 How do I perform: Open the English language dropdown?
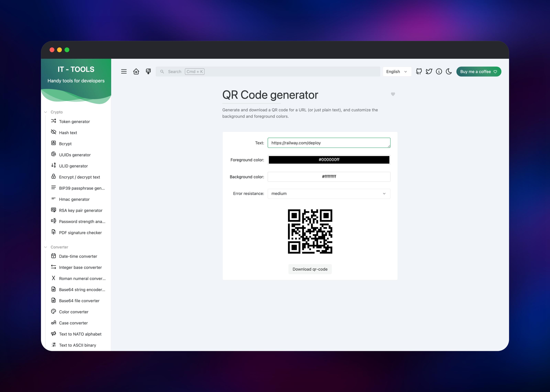pyautogui.click(x=397, y=72)
